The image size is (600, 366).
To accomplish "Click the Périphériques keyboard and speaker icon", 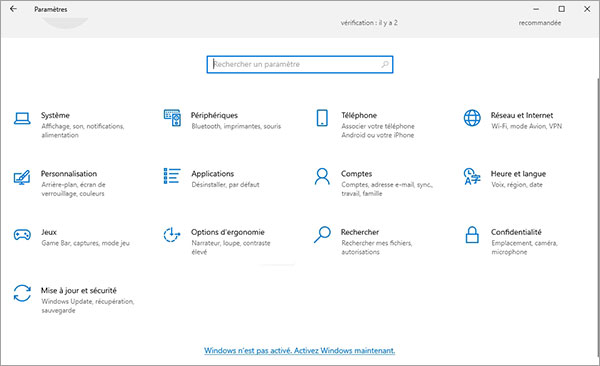I will click(x=172, y=118).
